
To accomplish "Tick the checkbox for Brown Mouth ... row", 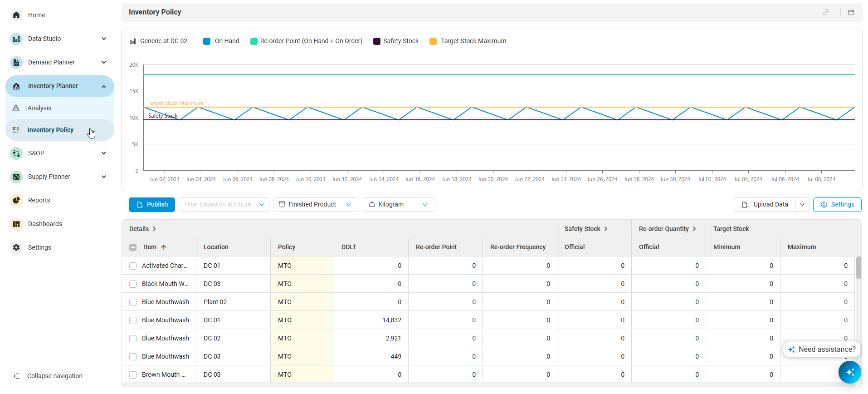I will 133,375.
